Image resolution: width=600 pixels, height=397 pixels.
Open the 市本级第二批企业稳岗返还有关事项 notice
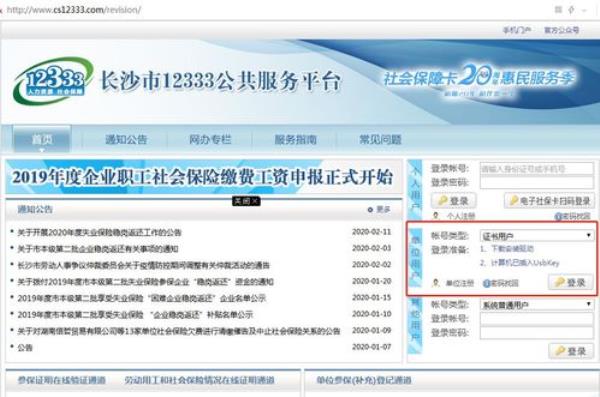click(x=98, y=249)
